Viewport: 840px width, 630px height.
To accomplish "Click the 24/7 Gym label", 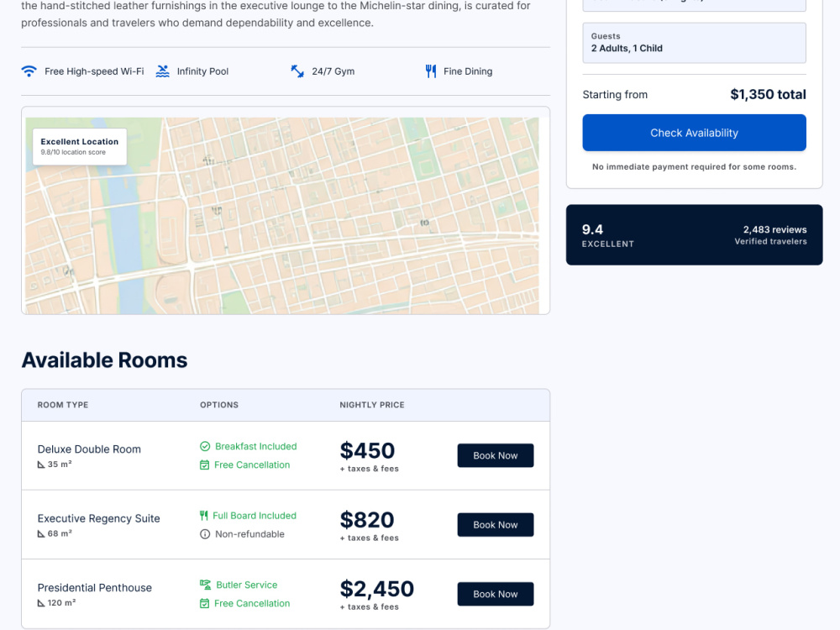I will point(333,71).
